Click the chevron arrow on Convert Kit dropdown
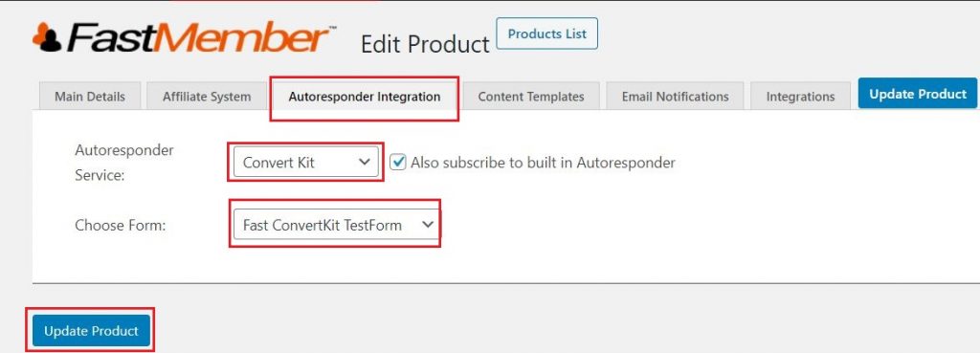This screenshot has width=980, height=353. 365,162
